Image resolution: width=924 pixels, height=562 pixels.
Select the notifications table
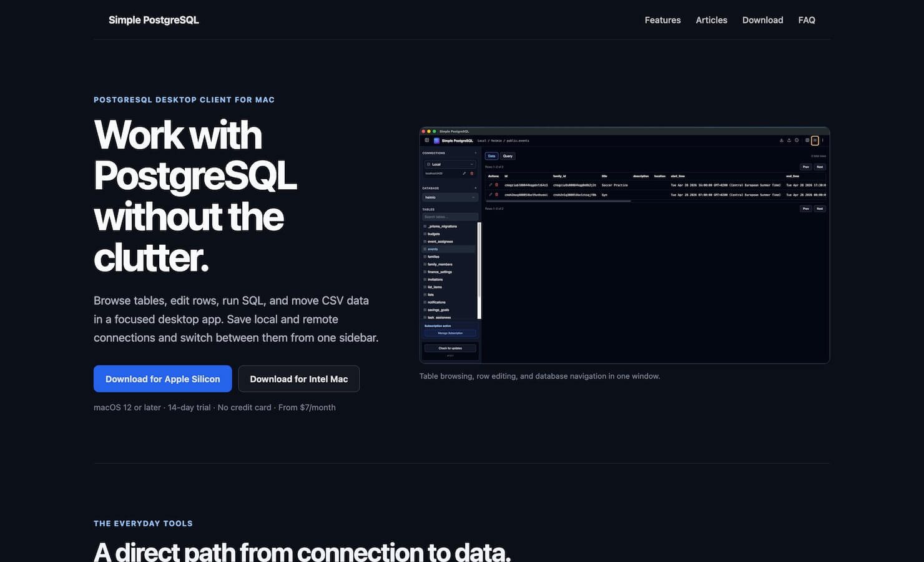(449, 302)
